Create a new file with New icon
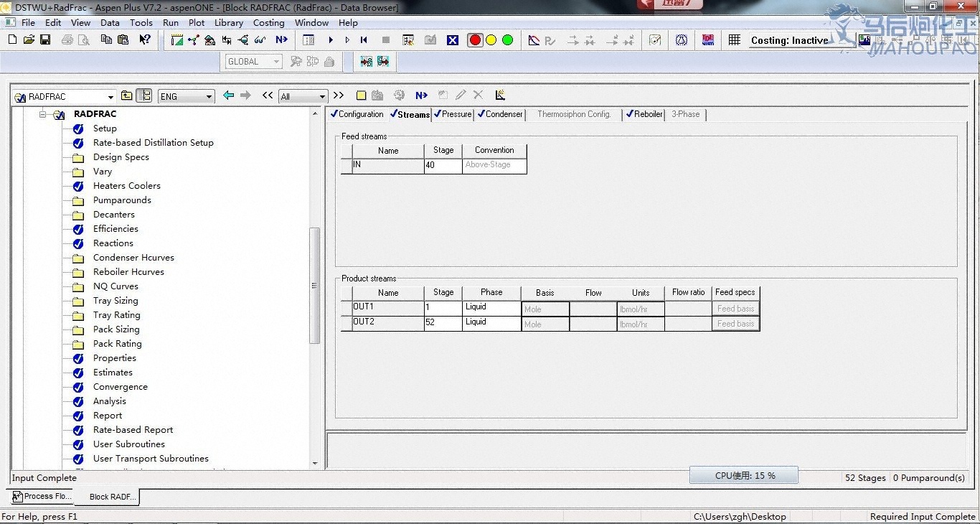The width and height of the screenshot is (980, 524). click(x=12, y=40)
